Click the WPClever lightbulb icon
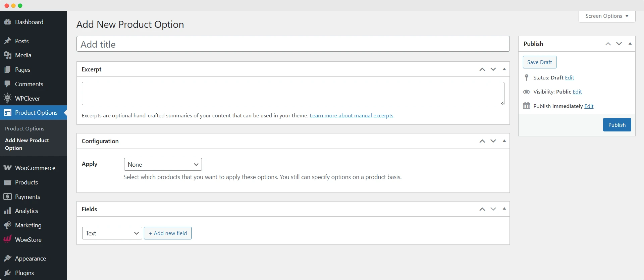The image size is (644, 280). 7,98
